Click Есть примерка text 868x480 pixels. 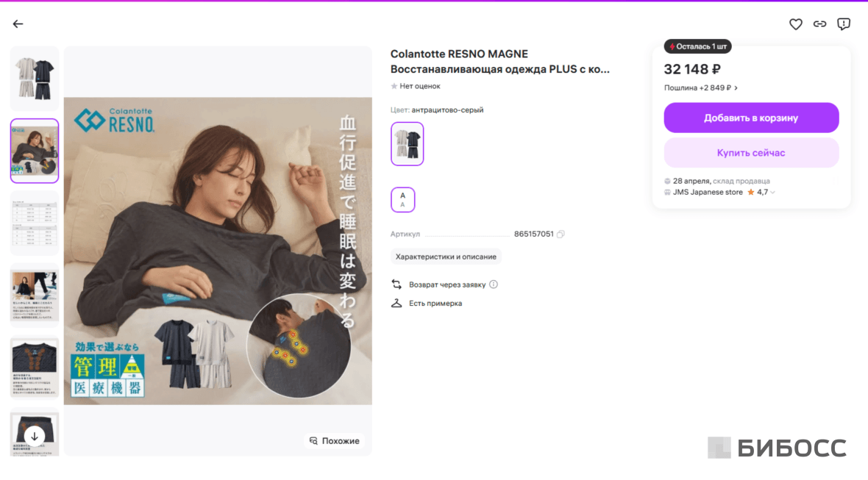pos(435,303)
